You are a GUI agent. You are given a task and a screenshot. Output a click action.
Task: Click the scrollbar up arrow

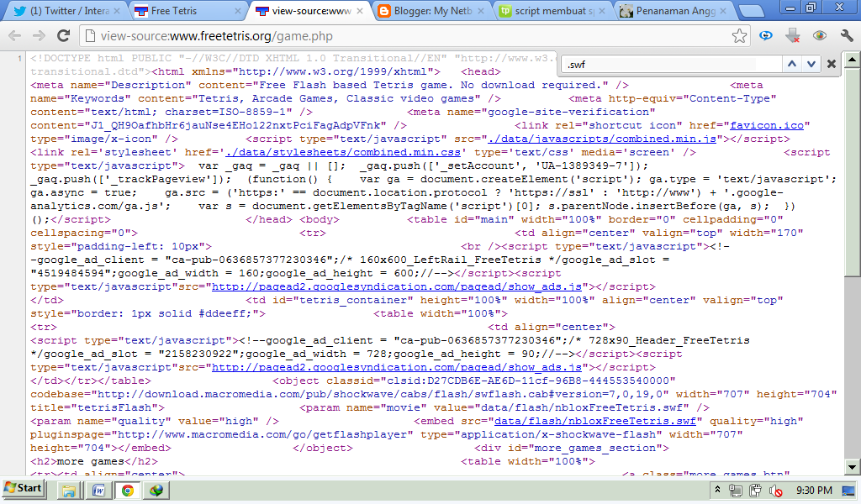tap(852, 58)
